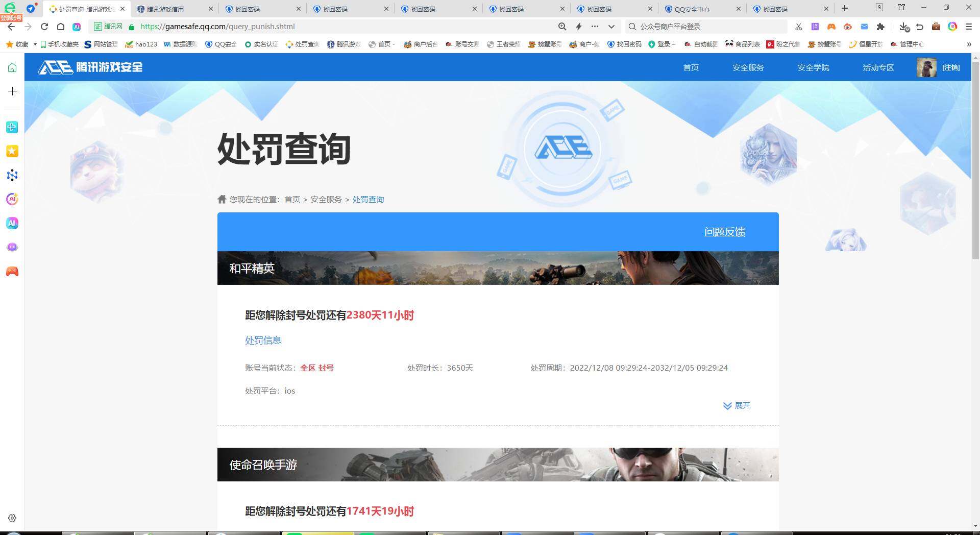Toggle the lightning speed mode icon
The image size is (980, 535).
pyautogui.click(x=578, y=27)
